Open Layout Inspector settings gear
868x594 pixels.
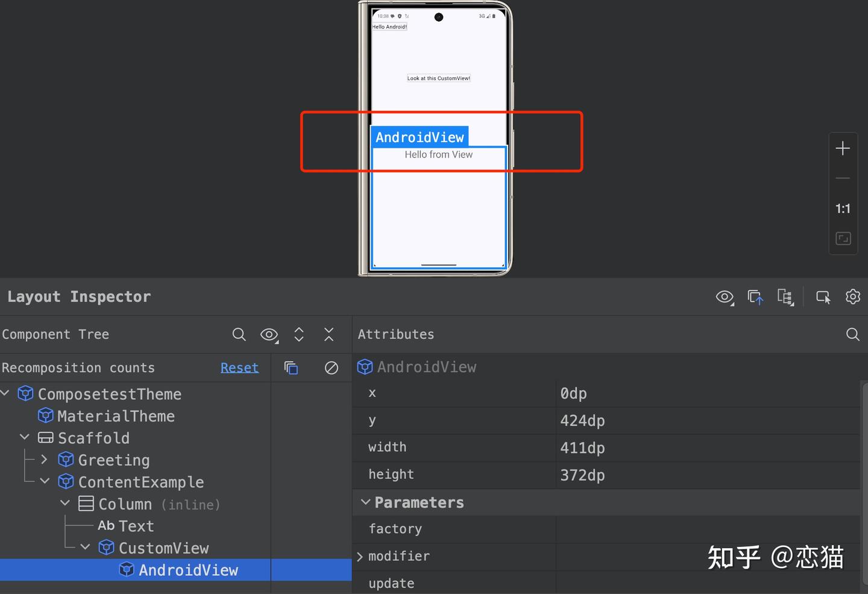point(853,297)
